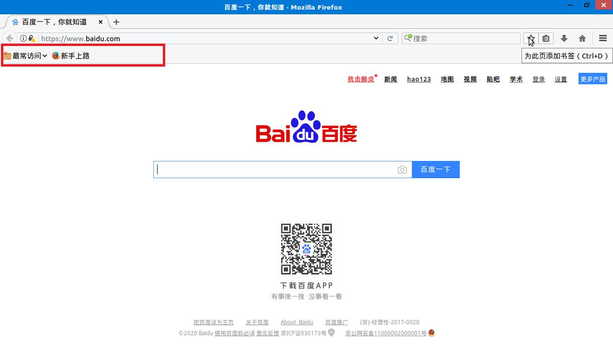Open the 关于百度 footer link
The width and height of the screenshot is (613, 364).
[x=257, y=322]
